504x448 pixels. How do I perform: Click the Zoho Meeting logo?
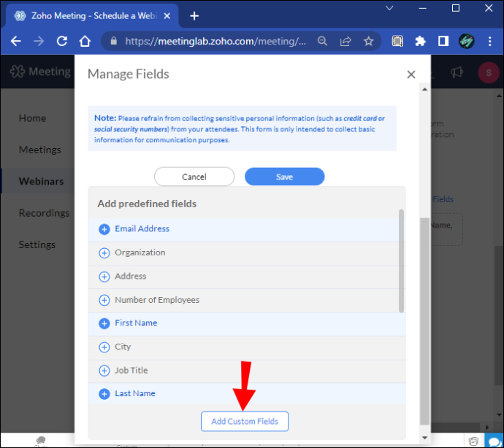click(x=40, y=72)
